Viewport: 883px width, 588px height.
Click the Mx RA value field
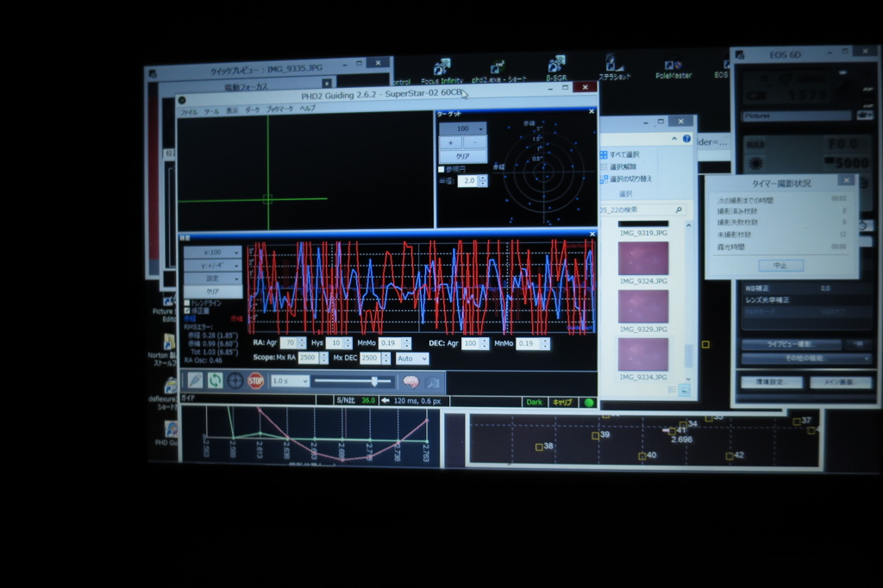308,358
